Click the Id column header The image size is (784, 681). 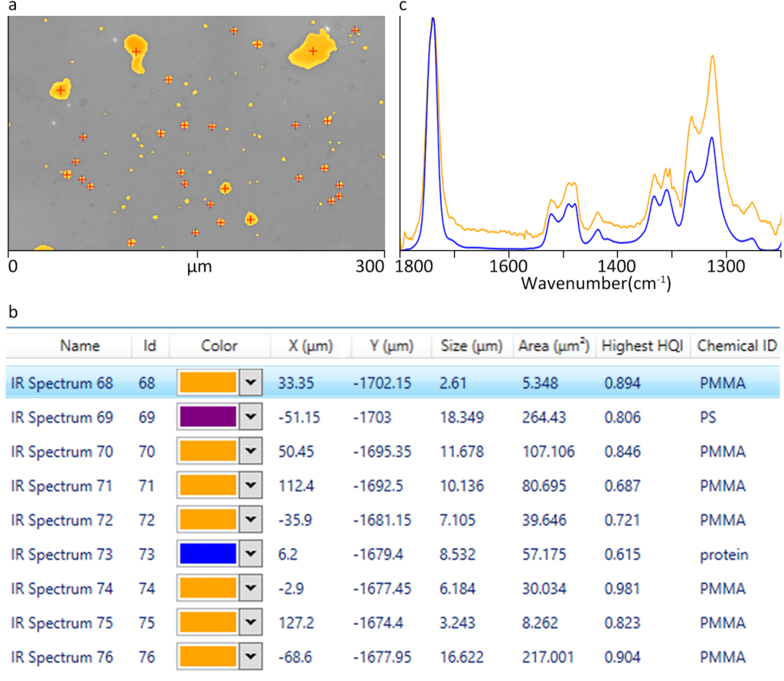tap(149, 346)
